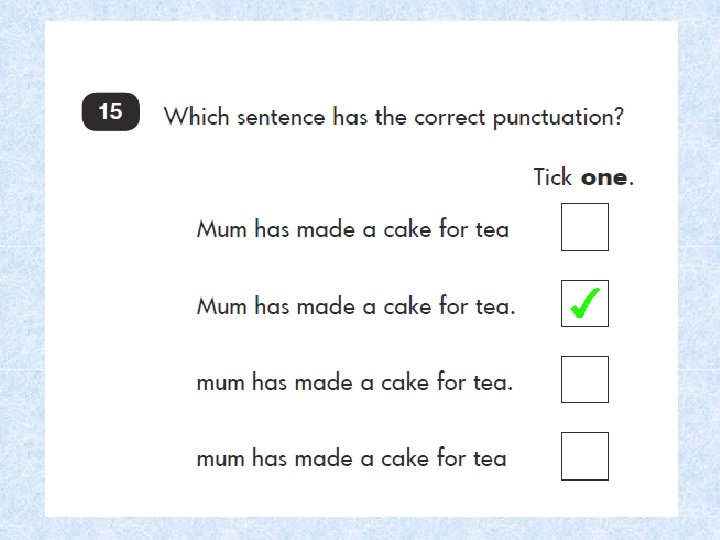The height and width of the screenshot is (540, 720).
Task: Tick the box beside capitalised sentence without full stop
Action: coord(585,227)
